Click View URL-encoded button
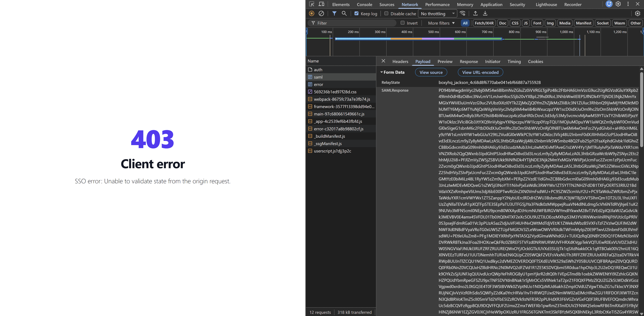The width and height of the screenshot is (644, 316). (480, 72)
